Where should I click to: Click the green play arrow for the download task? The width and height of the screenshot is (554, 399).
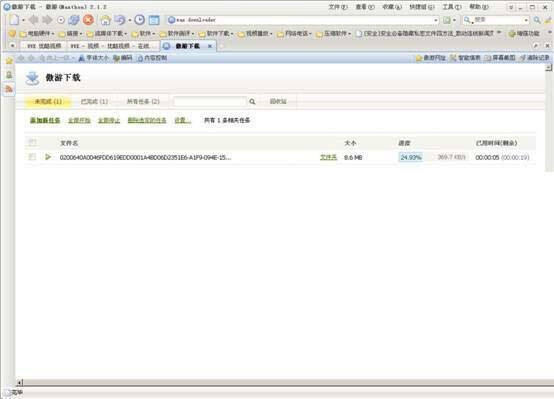tap(48, 157)
